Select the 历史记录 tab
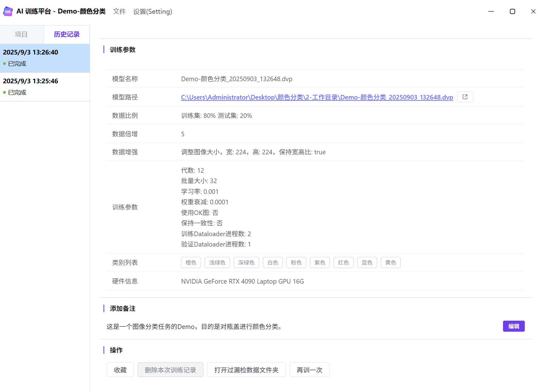The width and height of the screenshot is (541, 392). (x=66, y=34)
